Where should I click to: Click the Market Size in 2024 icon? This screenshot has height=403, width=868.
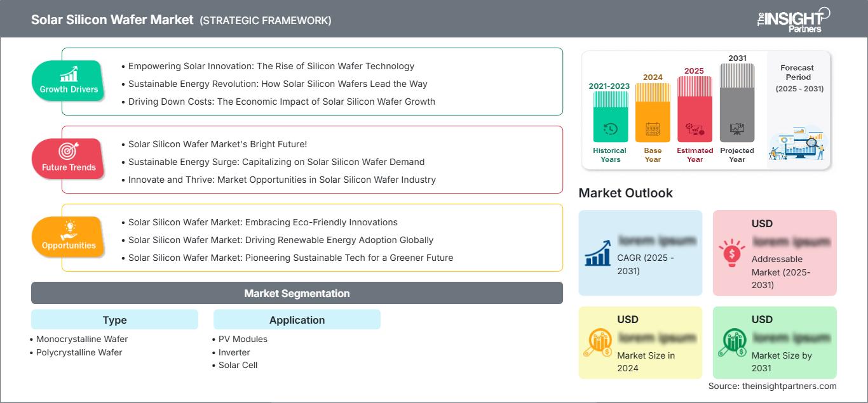(598, 343)
